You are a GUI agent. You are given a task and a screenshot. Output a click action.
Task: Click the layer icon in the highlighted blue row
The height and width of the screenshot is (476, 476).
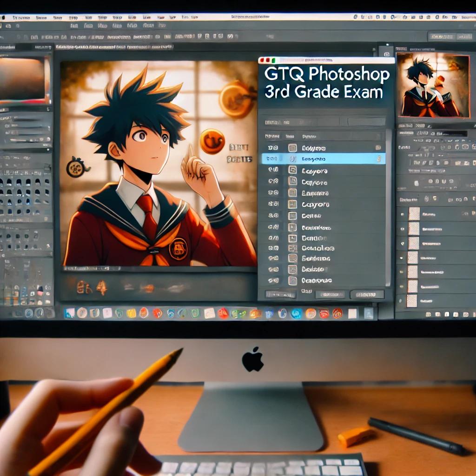[292, 159]
